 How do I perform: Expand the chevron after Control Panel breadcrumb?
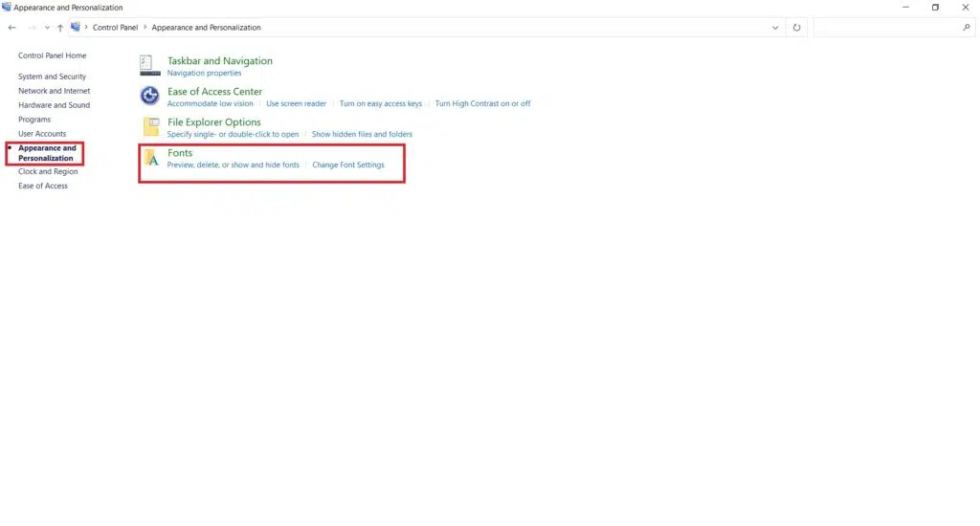point(145,28)
